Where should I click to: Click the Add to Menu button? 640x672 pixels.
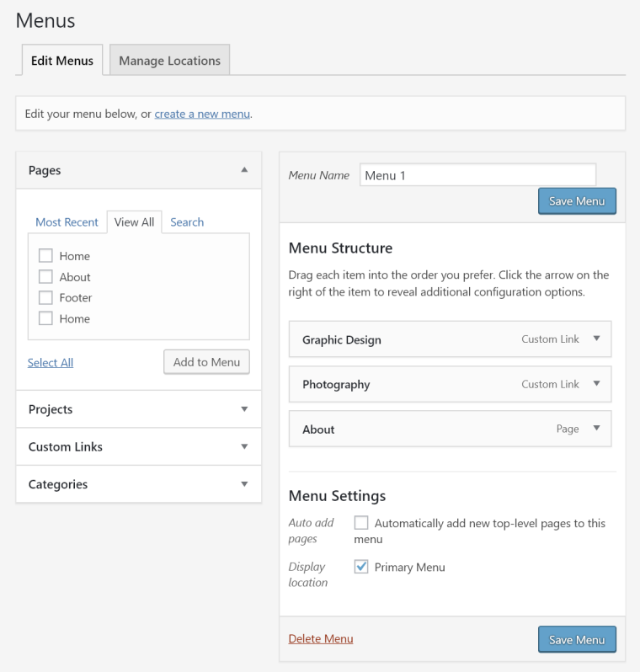coord(206,362)
